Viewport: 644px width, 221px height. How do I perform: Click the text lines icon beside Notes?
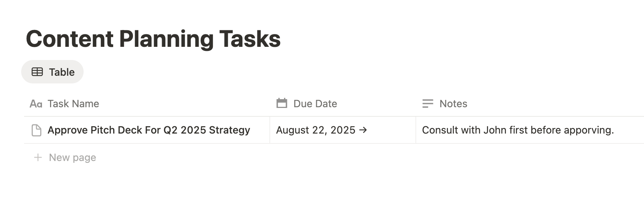pyautogui.click(x=428, y=104)
